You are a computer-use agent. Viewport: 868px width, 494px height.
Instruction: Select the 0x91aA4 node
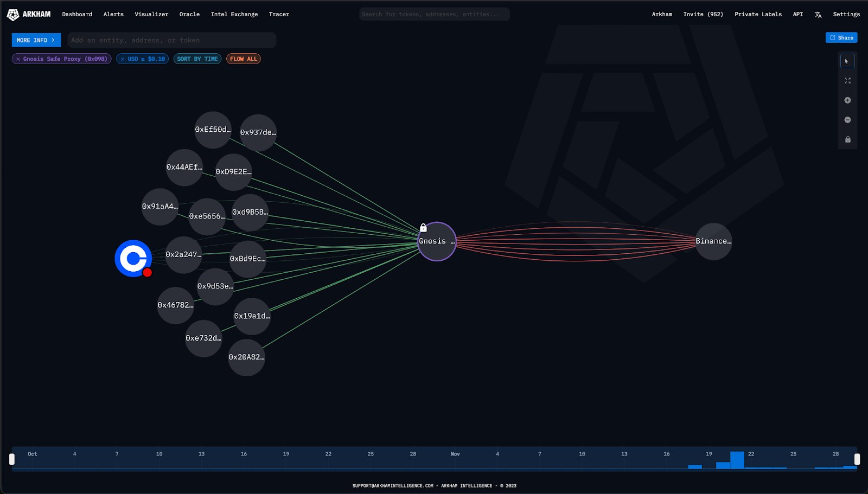[x=159, y=207]
